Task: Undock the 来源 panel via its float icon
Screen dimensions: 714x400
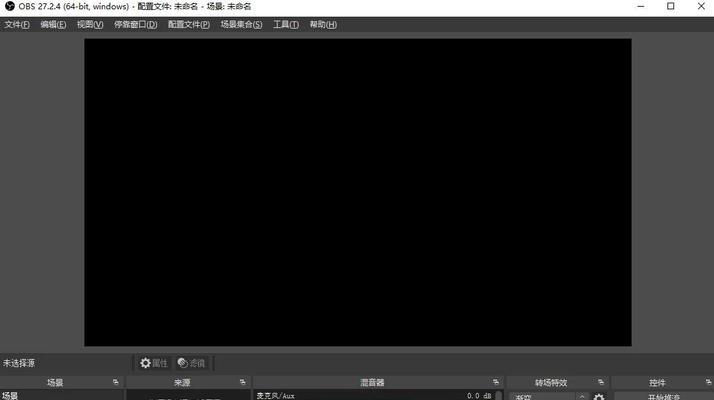Action: click(243, 382)
